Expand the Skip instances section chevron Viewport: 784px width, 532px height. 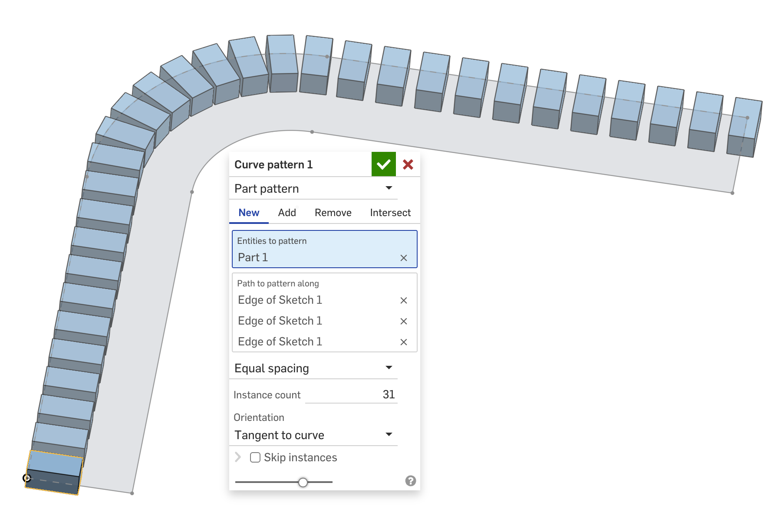coord(238,457)
